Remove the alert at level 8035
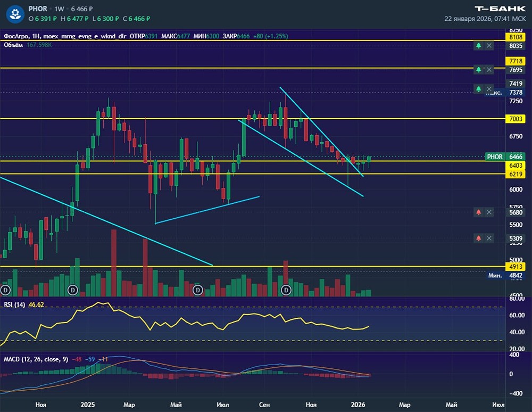The height and width of the screenshot is (412, 532). click(489, 45)
